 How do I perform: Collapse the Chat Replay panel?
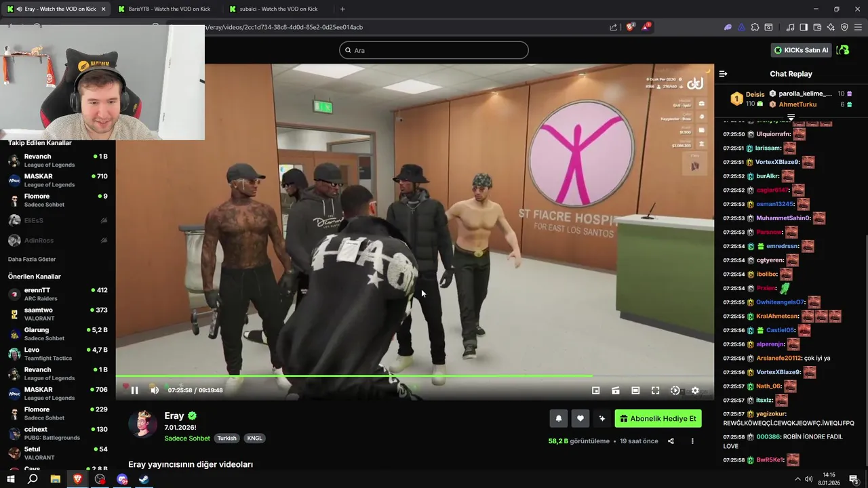click(x=723, y=74)
